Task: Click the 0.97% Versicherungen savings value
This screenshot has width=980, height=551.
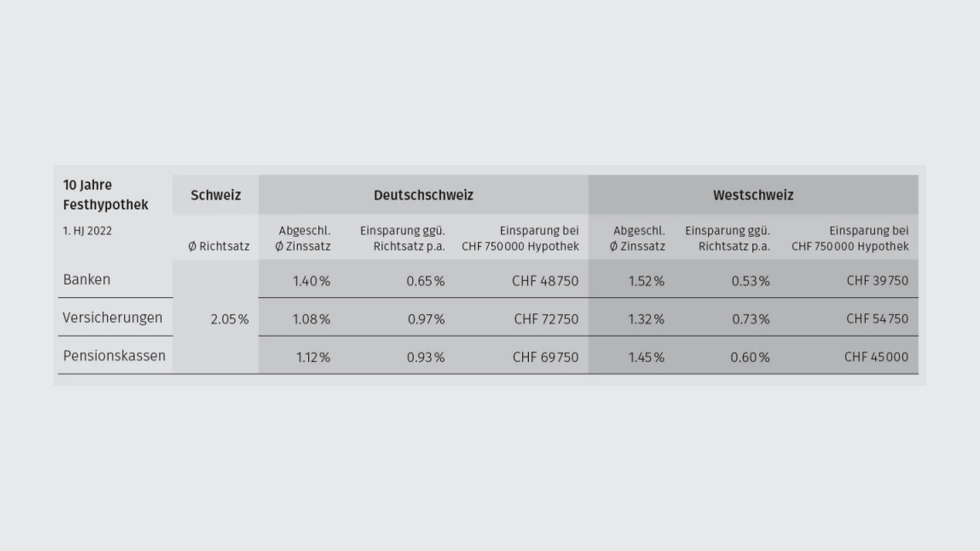Action: tap(426, 319)
